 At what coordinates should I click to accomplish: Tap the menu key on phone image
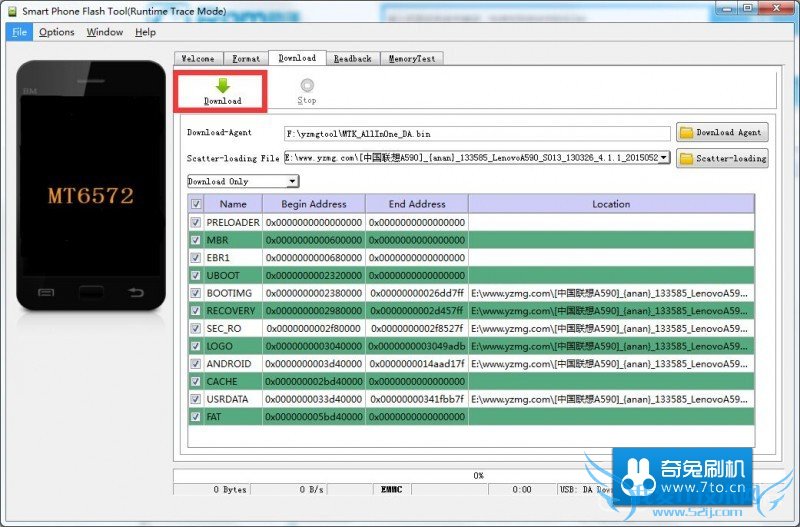[45, 292]
